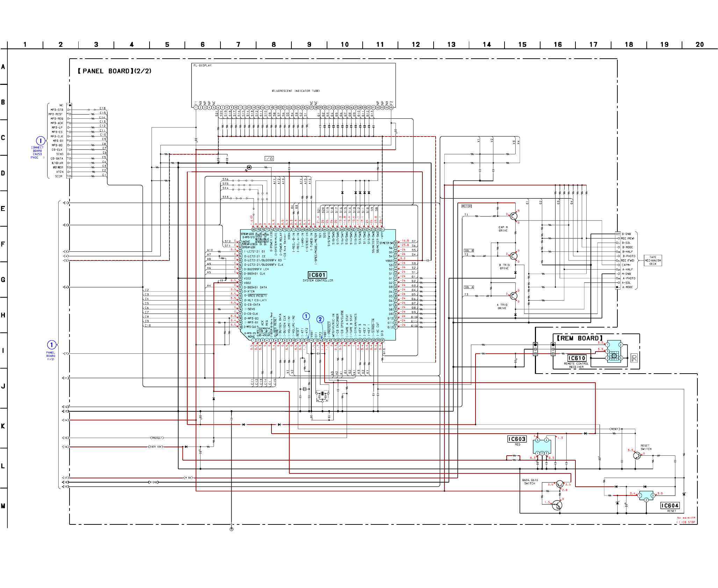Click the RESET SWITCH transistor symbol
This screenshot has height=588, width=718.
(637, 456)
